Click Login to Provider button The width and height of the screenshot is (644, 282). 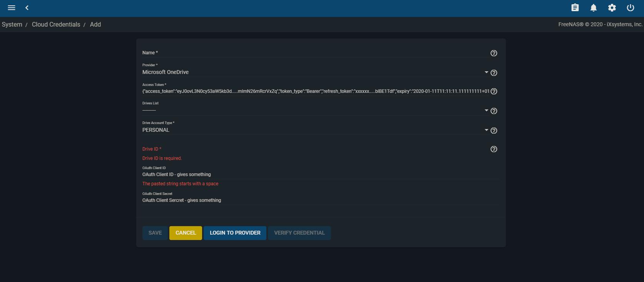(x=235, y=233)
